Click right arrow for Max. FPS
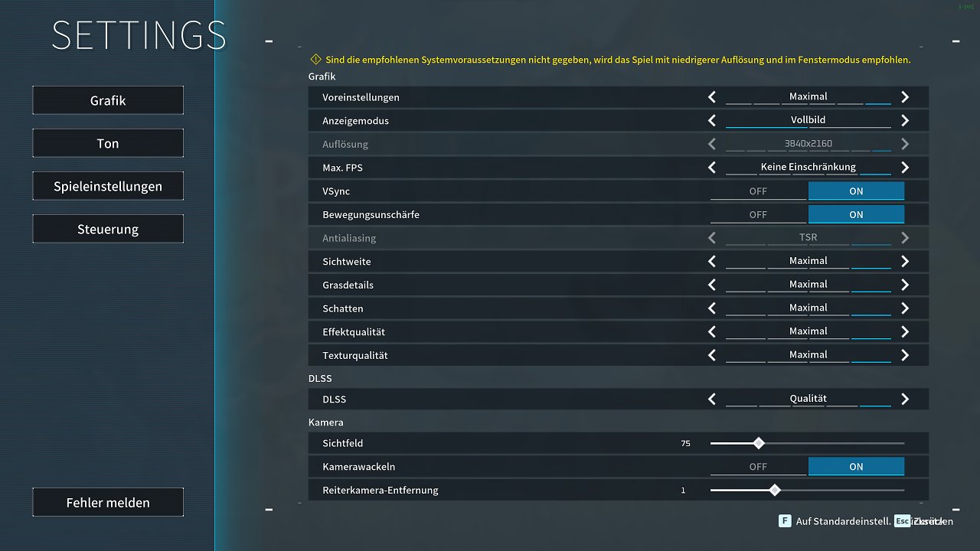Viewport: 980px width, 551px height. pos(905,168)
